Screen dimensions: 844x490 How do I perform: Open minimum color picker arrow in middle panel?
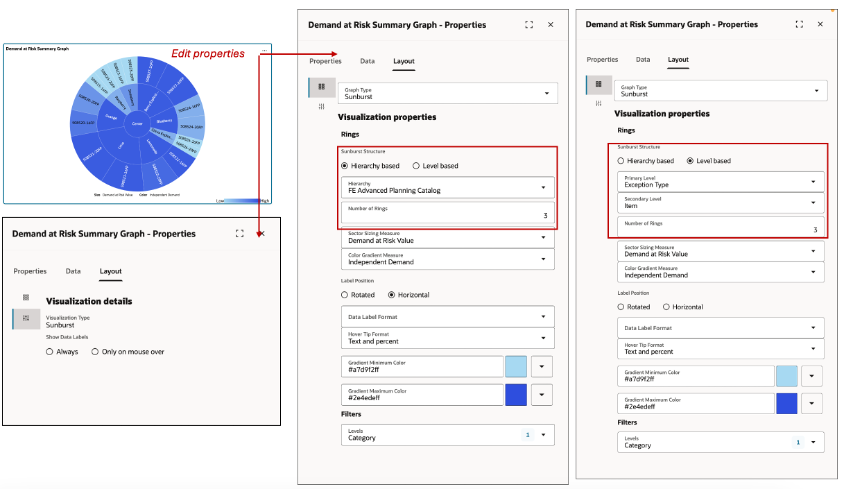tap(541, 367)
